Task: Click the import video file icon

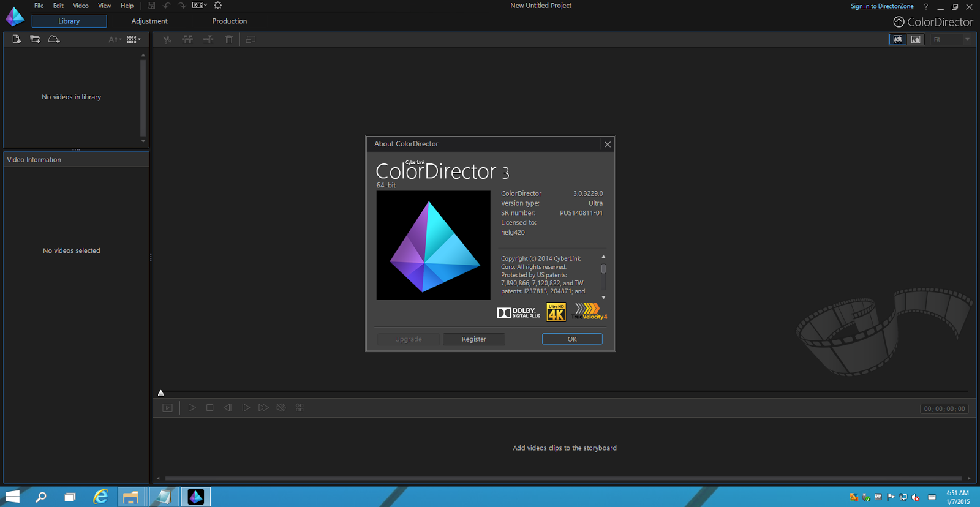Action: click(x=17, y=39)
